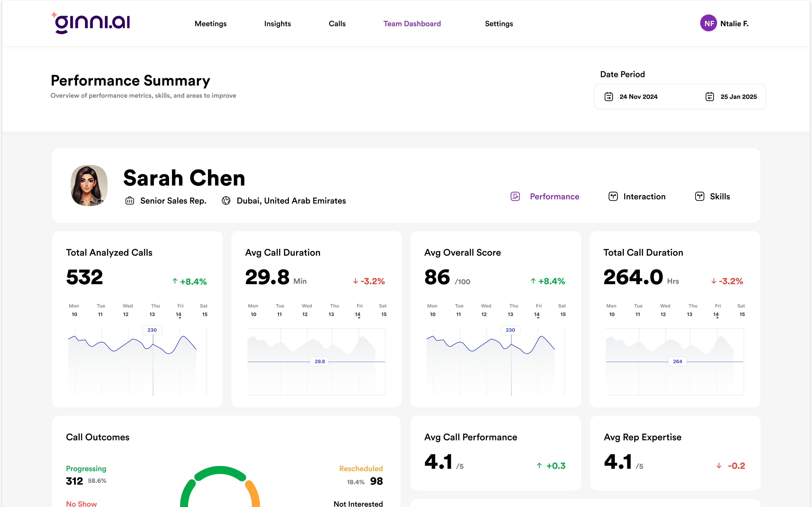Open Settings from the top navigation
812x507 pixels.
[499, 24]
